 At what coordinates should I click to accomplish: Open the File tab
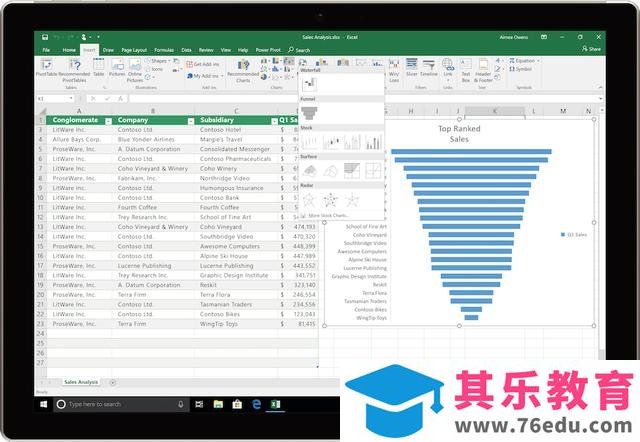[x=46, y=50]
